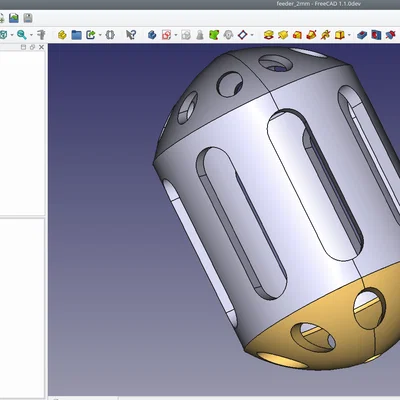Click the yellow Additive loft icon
400x400 pixels.
click(297, 35)
